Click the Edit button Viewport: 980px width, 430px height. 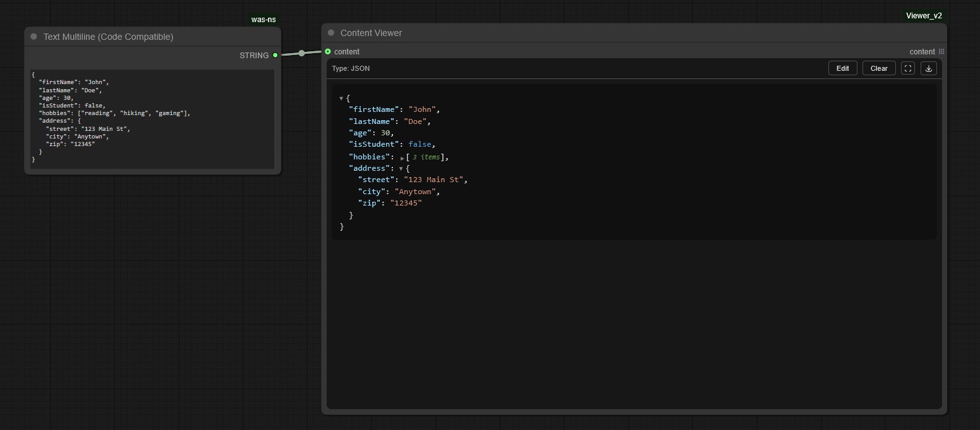[x=842, y=68]
